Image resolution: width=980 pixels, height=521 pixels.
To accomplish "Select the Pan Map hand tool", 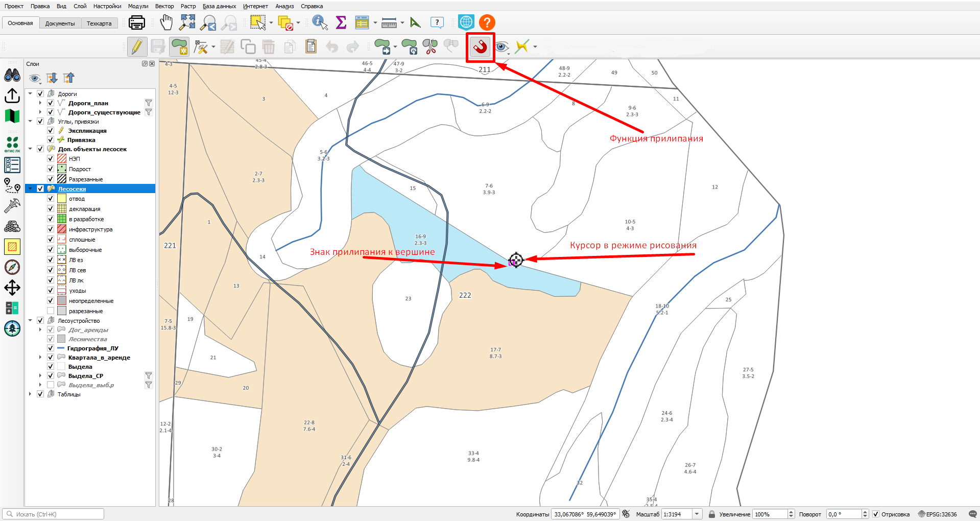I will pos(166,22).
